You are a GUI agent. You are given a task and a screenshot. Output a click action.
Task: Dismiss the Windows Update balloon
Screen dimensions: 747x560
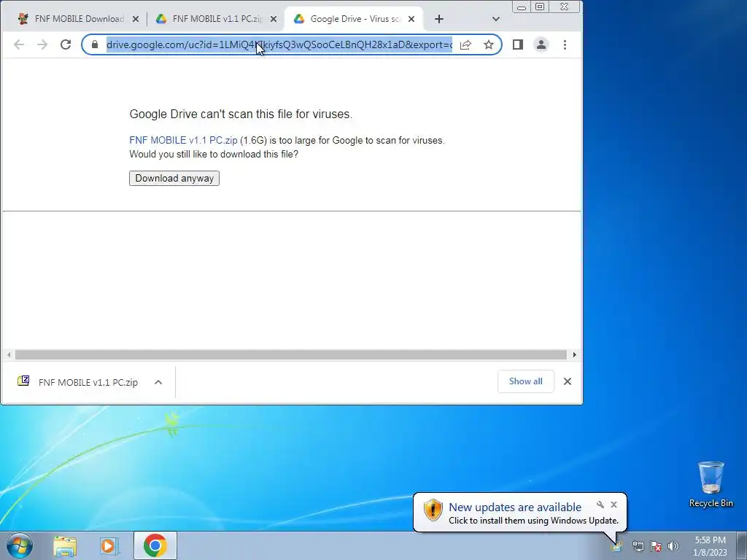[x=614, y=505]
